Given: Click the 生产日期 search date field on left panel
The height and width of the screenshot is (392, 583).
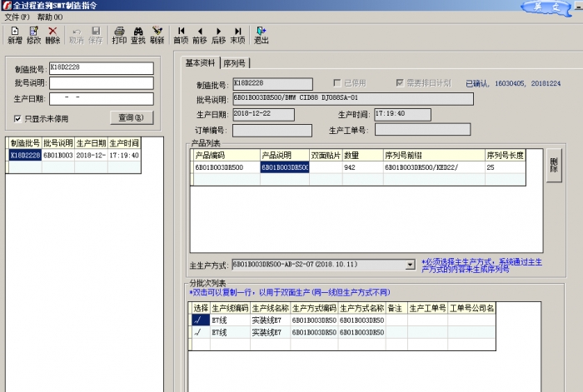Looking at the screenshot, I should (102, 98).
